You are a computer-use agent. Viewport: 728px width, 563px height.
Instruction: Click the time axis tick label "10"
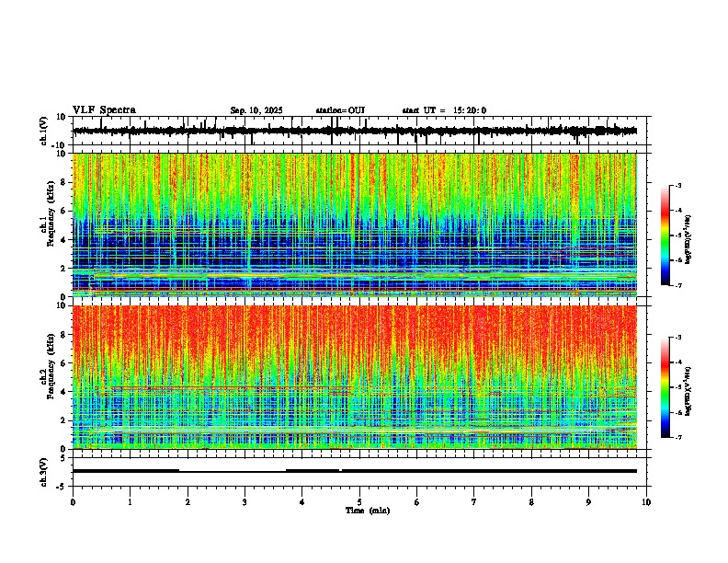[x=646, y=502]
